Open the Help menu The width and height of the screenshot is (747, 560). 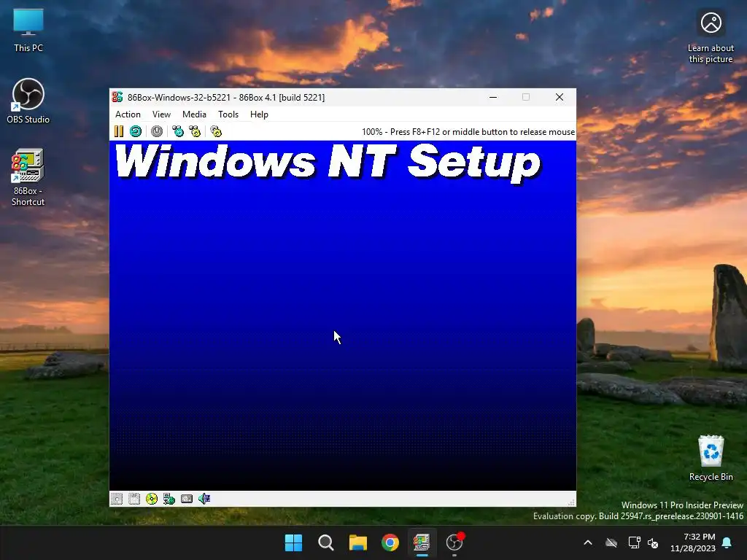(259, 114)
